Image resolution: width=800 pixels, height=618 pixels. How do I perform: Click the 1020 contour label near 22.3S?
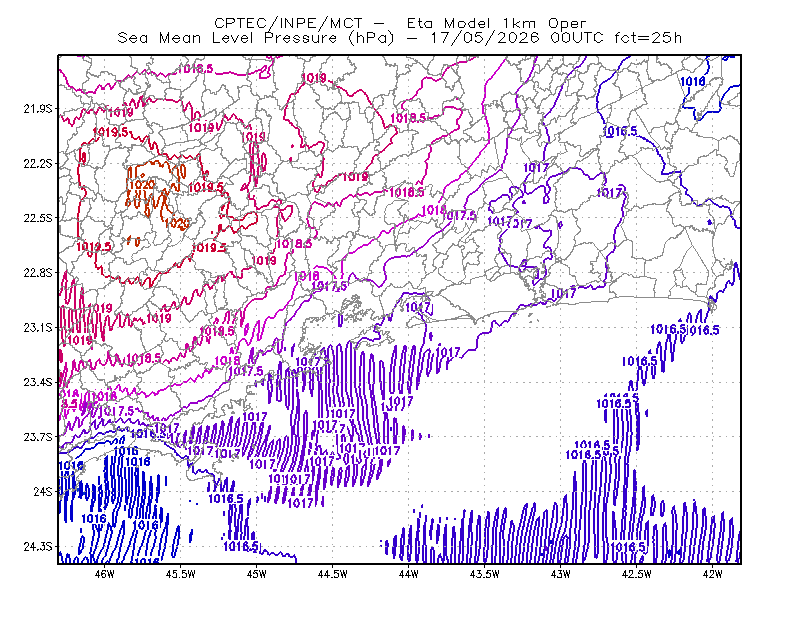tap(141, 185)
